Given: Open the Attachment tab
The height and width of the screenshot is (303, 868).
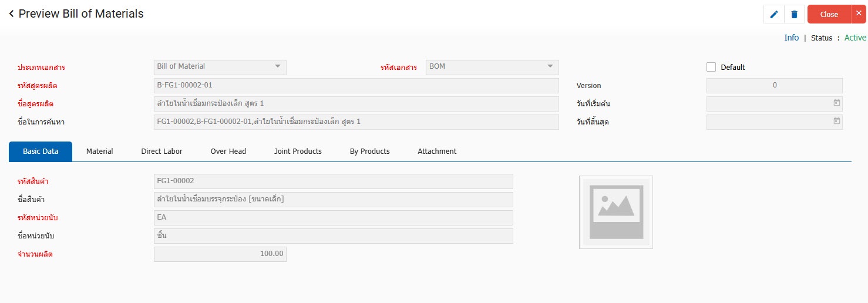Looking at the screenshot, I should pos(437,151).
